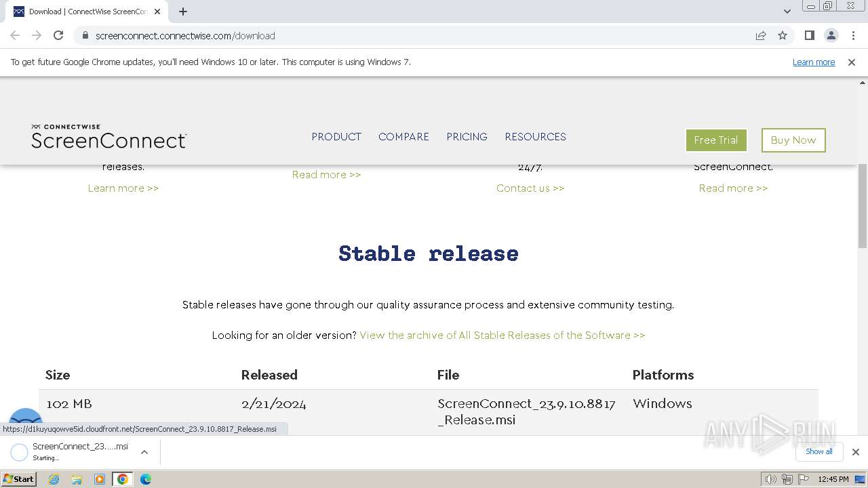Click the Windows platform cell

(663, 404)
